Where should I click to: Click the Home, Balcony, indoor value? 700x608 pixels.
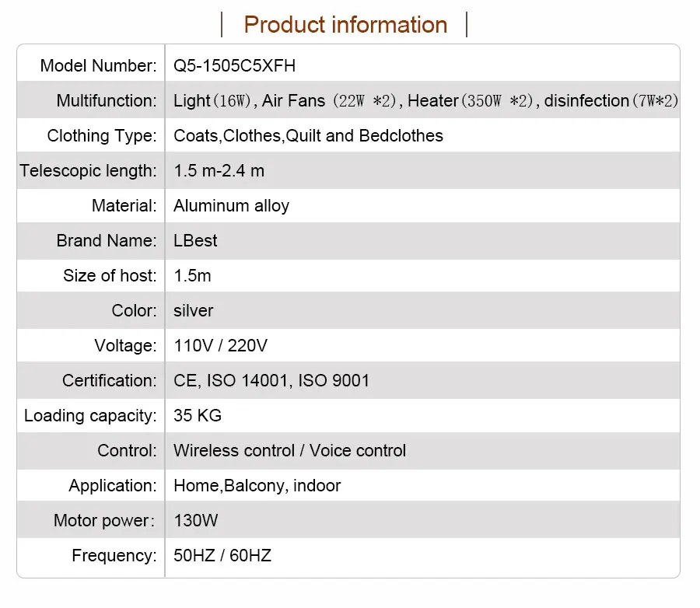pyautogui.click(x=257, y=485)
